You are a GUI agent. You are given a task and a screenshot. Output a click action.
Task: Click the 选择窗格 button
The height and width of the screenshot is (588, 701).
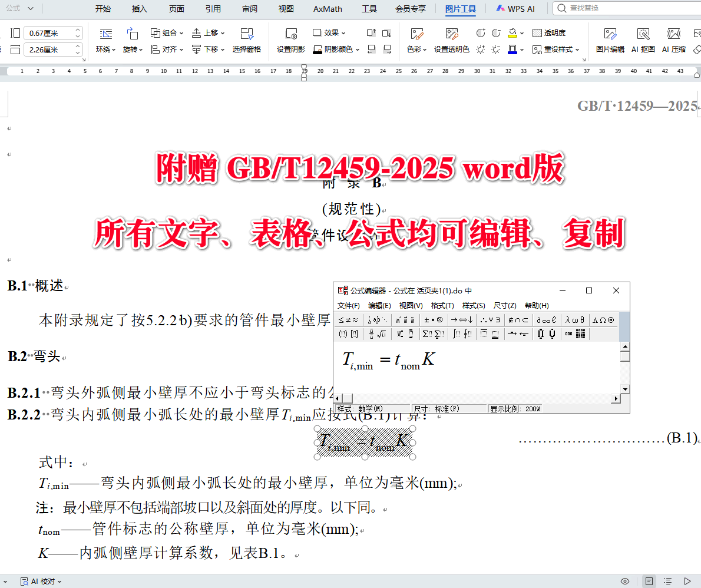247,40
